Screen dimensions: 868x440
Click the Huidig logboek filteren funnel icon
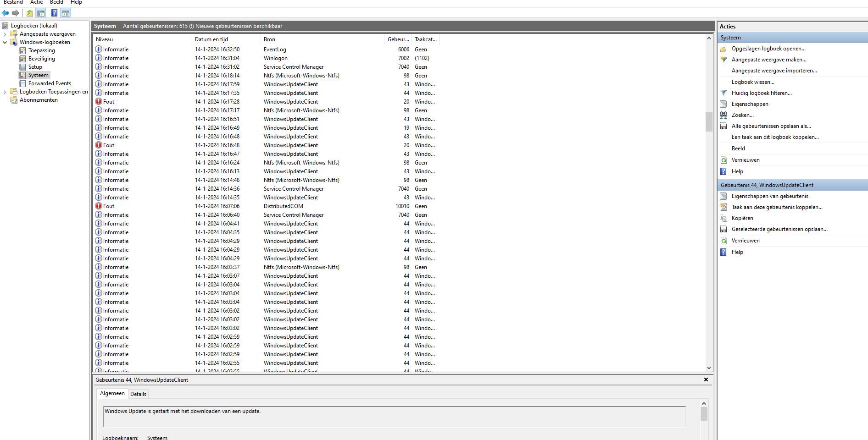click(723, 93)
